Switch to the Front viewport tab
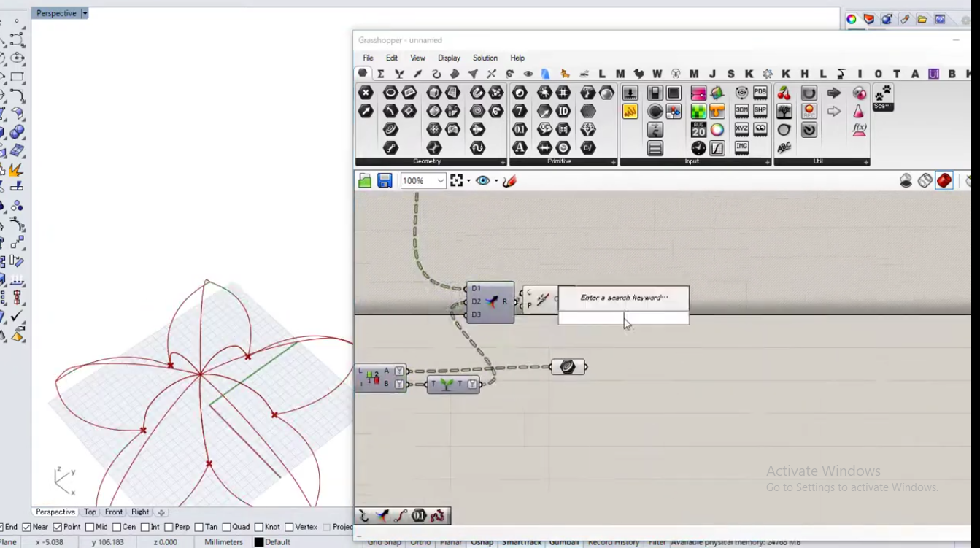This screenshot has height=548, width=980. point(114,512)
